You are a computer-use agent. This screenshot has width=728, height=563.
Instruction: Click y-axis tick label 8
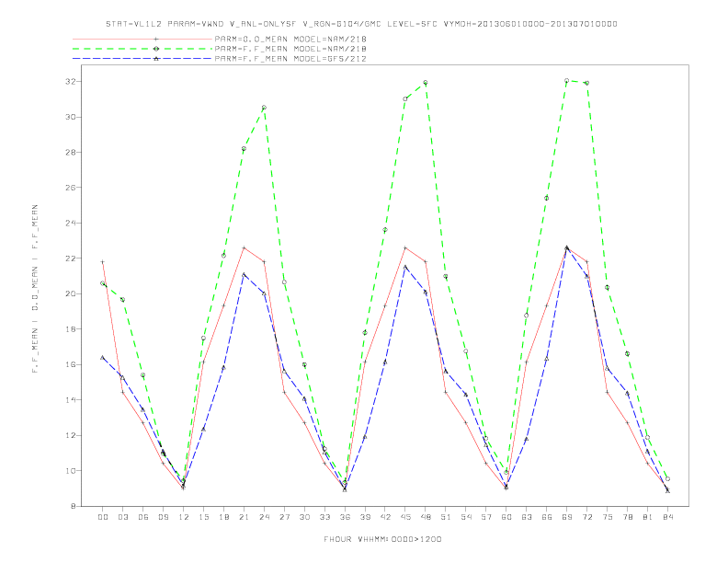click(x=74, y=506)
